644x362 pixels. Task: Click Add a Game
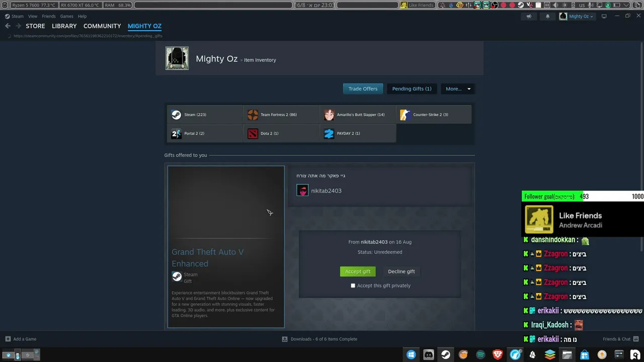pos(21,339)
